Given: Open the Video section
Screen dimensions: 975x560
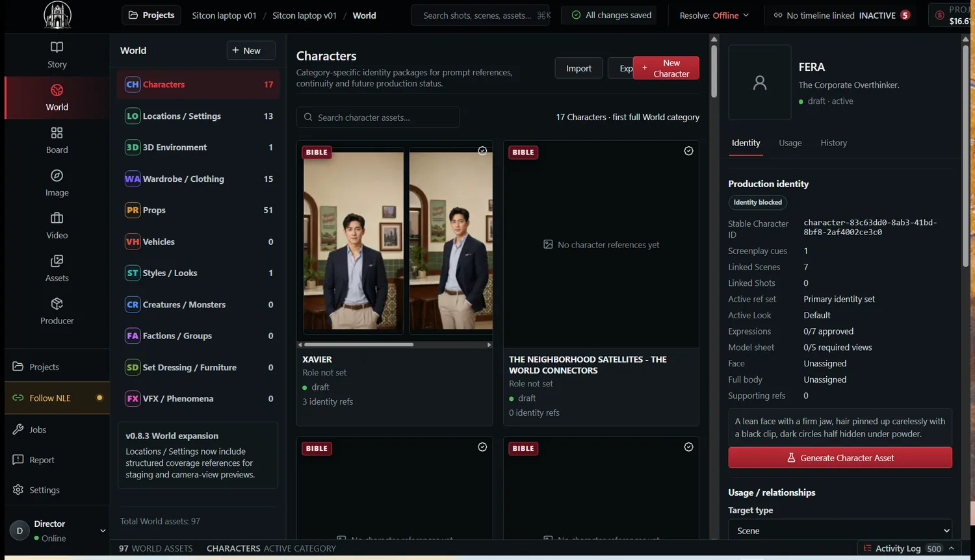Looking at the screenshot, I should click(57, 226).
